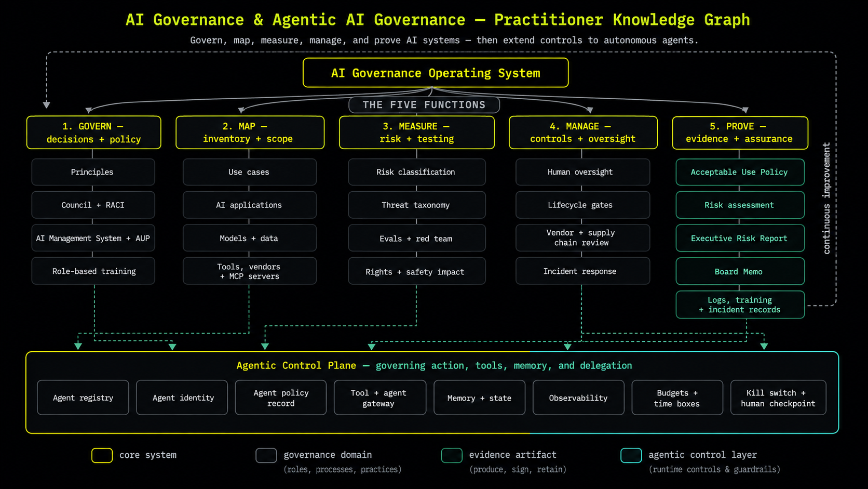Screen dimensions: 868x489
Task: Click the Board Memo artifact
Action: [x=740, y=271]
